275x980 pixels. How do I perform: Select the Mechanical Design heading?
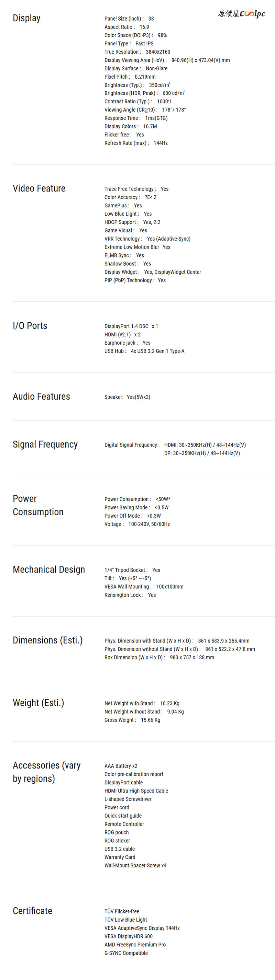(x=49, y=569)
